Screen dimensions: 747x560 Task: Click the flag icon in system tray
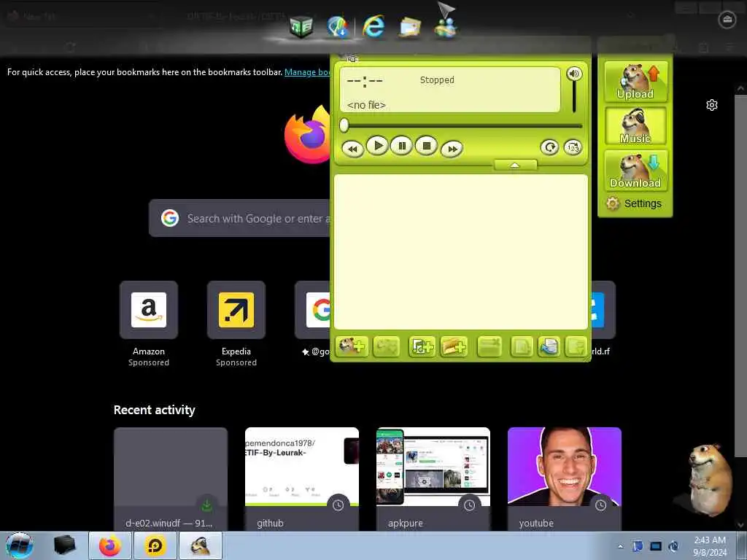tap(638, 546)
